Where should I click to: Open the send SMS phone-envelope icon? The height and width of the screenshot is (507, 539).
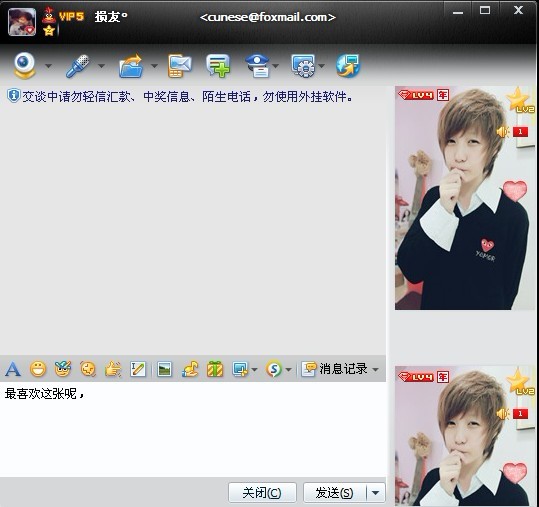click(x=179, y=66)
